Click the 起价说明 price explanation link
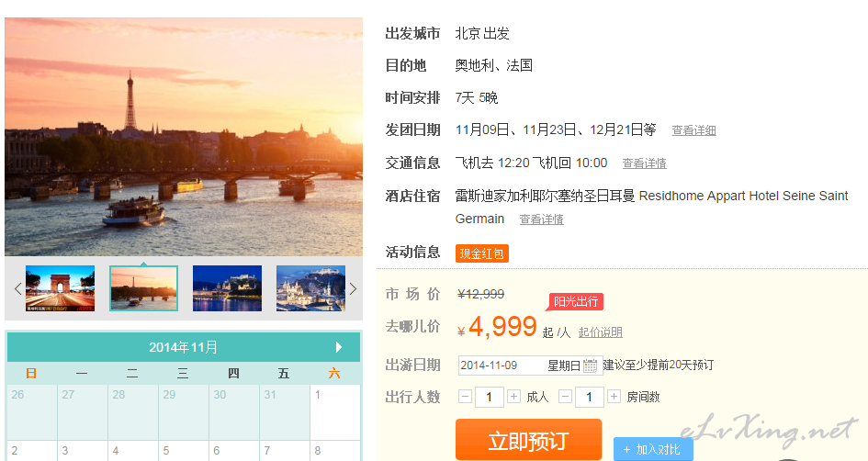 pyautogui.click(x=600, y=332)
